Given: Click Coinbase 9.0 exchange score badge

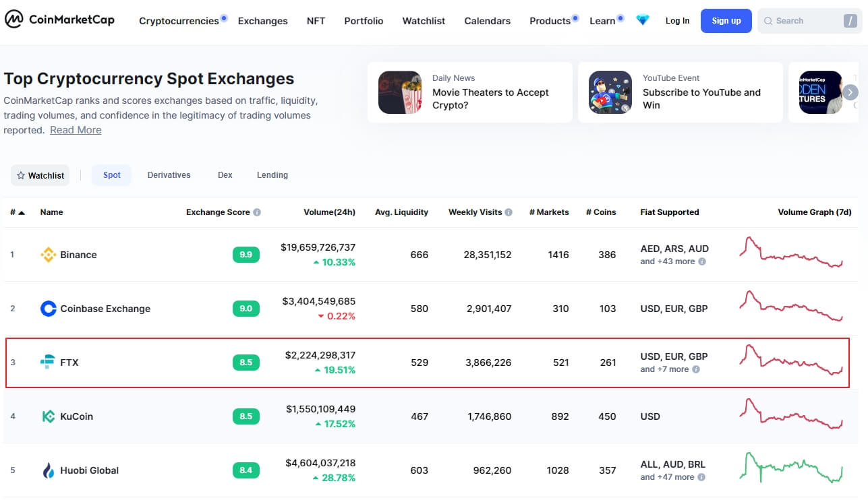Looking at the screenshot, I should tap(245, 309).
